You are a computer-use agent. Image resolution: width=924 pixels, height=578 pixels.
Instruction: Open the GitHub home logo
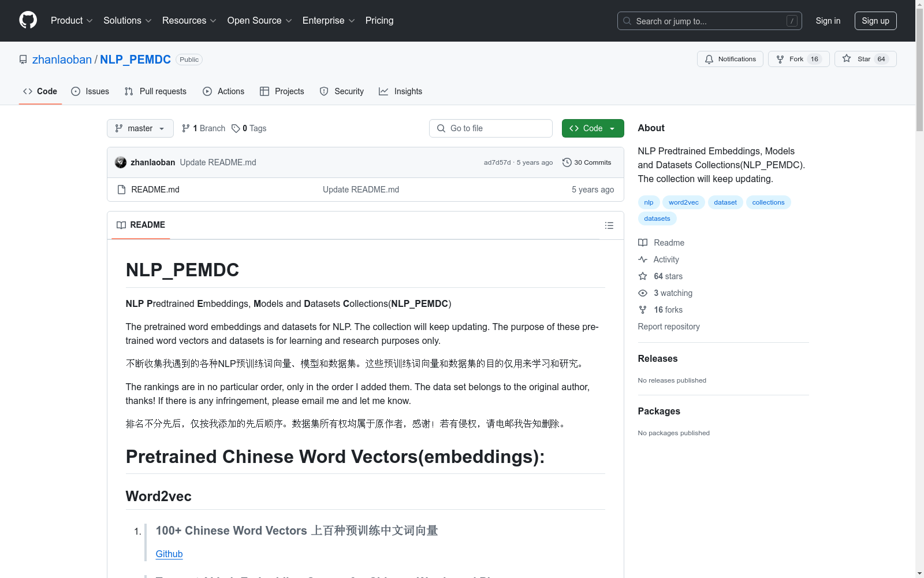pyautogui.click(x=28, y=20)
